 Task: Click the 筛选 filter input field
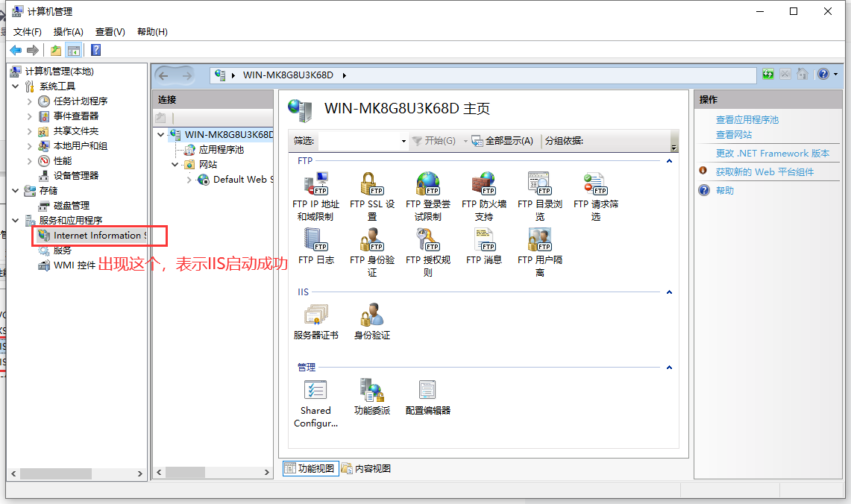[359, 141]
